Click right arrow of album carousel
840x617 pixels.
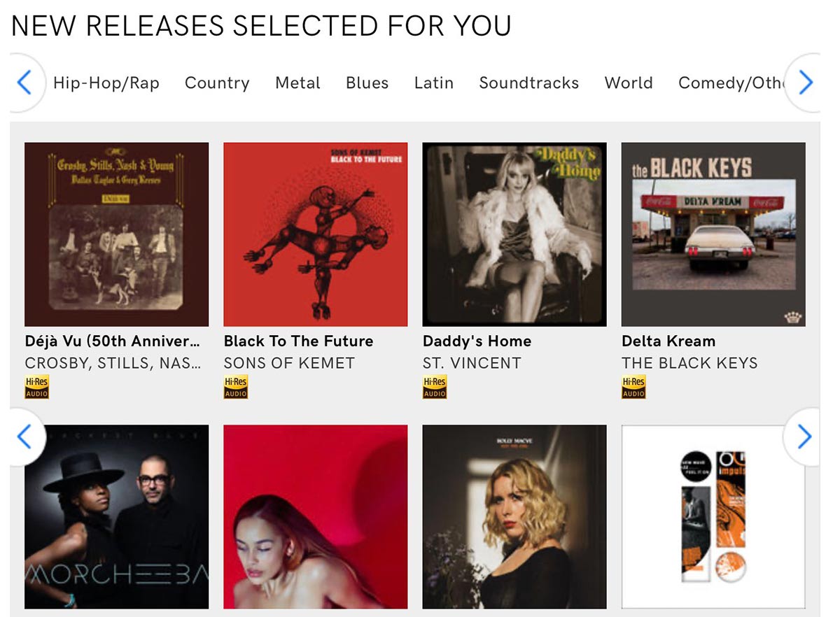(804, 437)
